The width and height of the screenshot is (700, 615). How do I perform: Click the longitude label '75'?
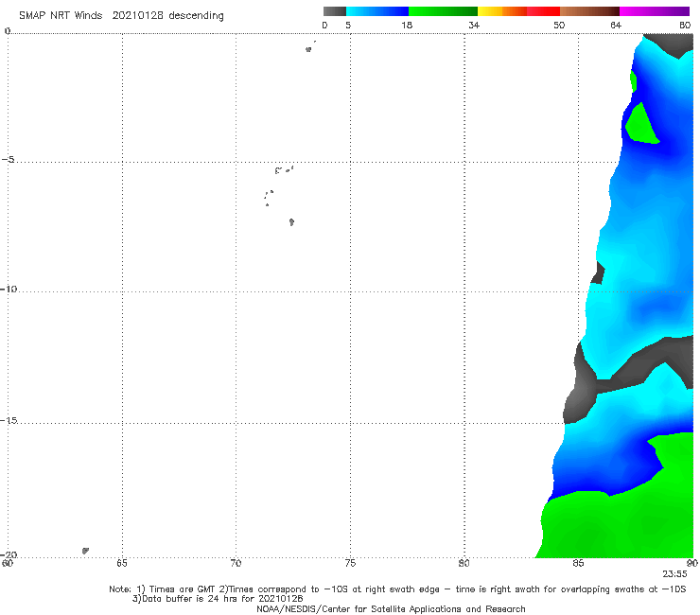pos(350,563)
